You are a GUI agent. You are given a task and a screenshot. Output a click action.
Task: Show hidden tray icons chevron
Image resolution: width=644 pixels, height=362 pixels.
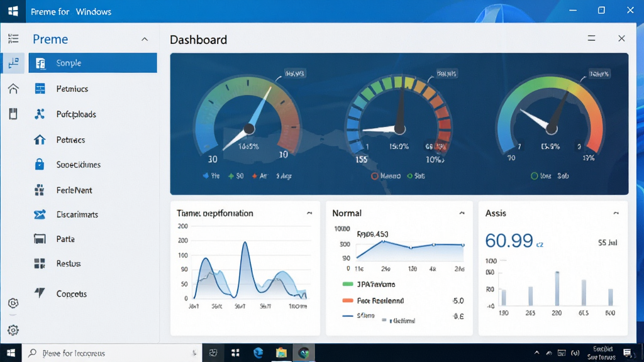click(536, 353)
